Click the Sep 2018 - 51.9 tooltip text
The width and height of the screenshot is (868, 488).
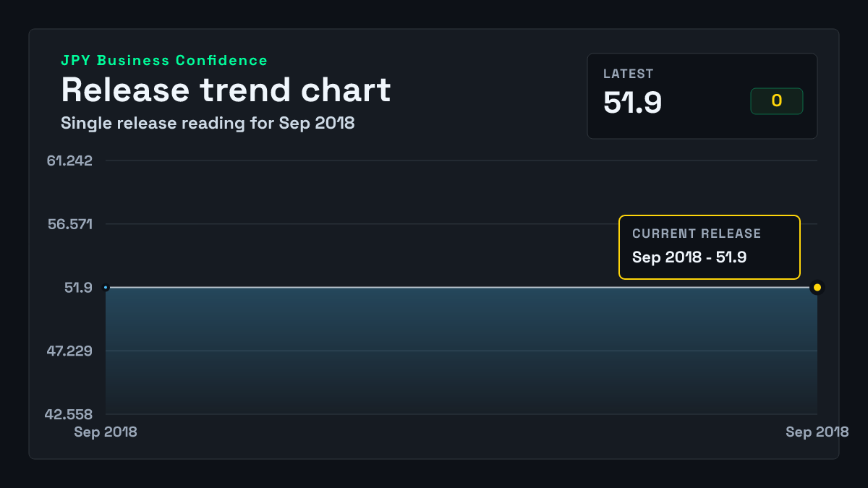point(689,257)
